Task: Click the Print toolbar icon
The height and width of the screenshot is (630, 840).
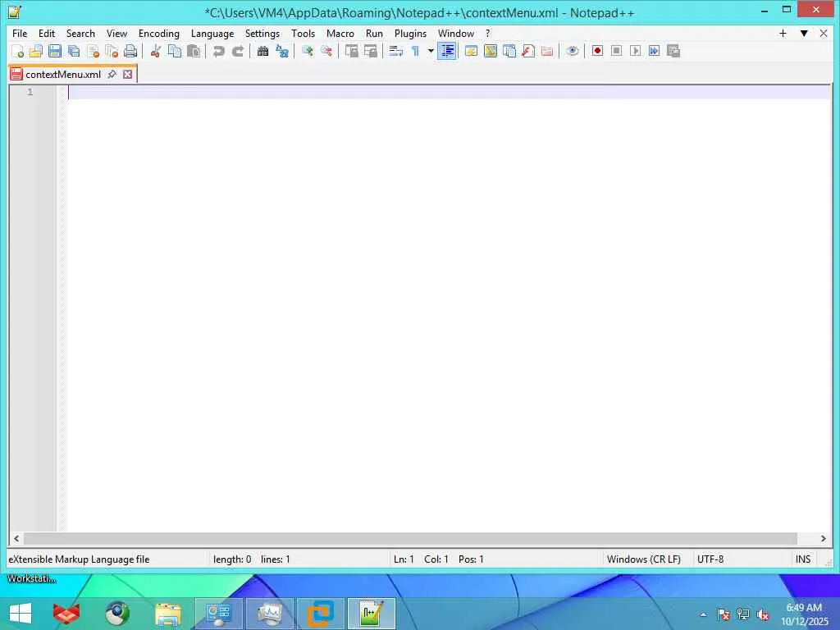Action: (130, 51)
